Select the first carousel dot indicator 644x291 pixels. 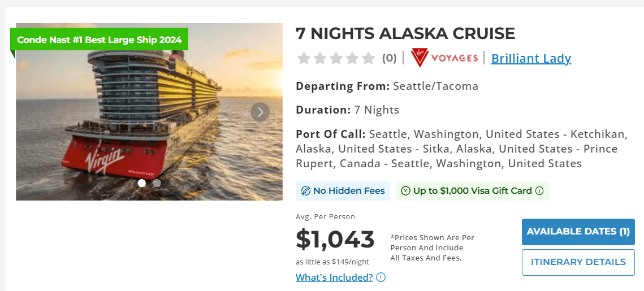pyautogui.click(x=142, y=183)
